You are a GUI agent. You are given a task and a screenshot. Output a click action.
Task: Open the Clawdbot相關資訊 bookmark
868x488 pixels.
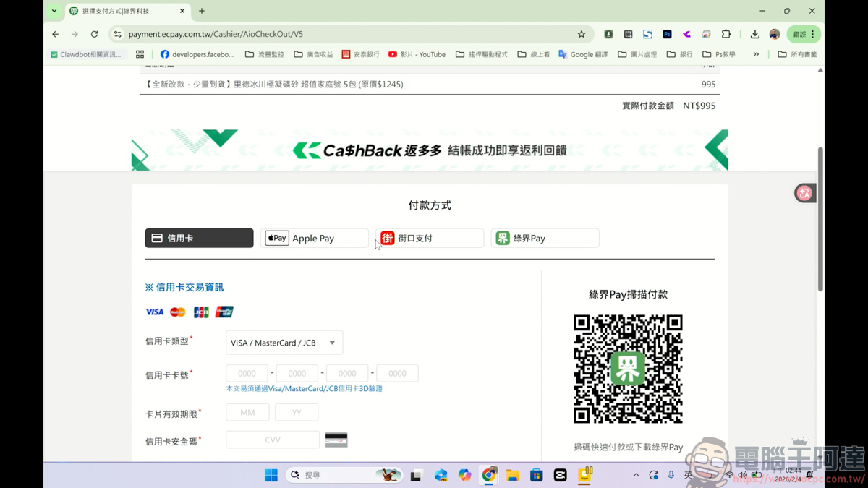[86, 54]
